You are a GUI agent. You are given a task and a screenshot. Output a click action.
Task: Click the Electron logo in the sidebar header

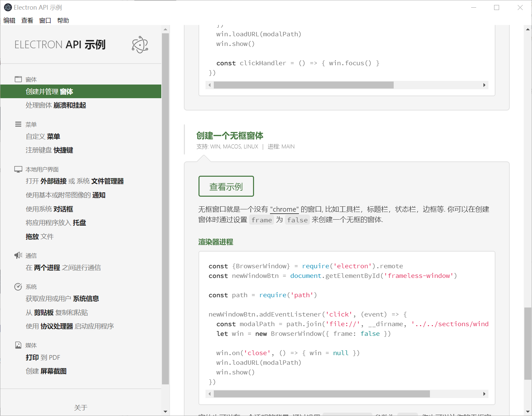140,45
